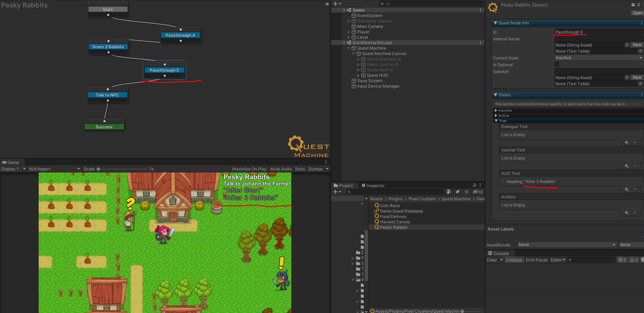Toggle Stats overlay in Game view

tap(300, 169)
